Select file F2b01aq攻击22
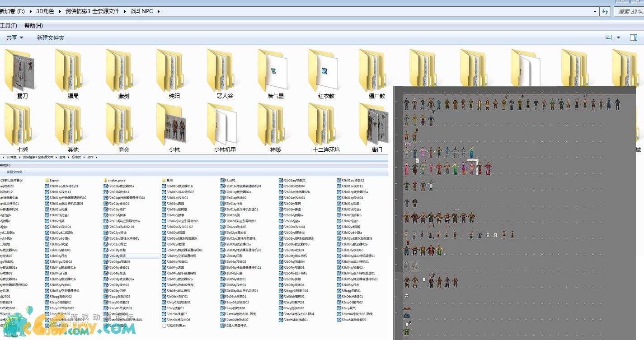 click(x=350, y=180)
